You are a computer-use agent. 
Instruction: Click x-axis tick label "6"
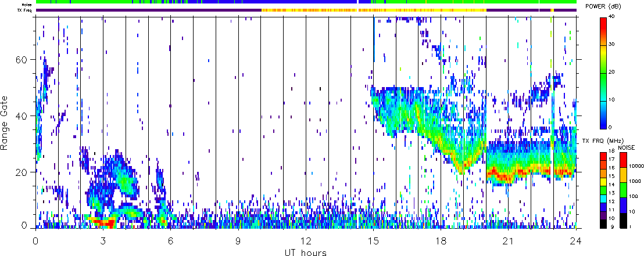click(x=170, y=240)
